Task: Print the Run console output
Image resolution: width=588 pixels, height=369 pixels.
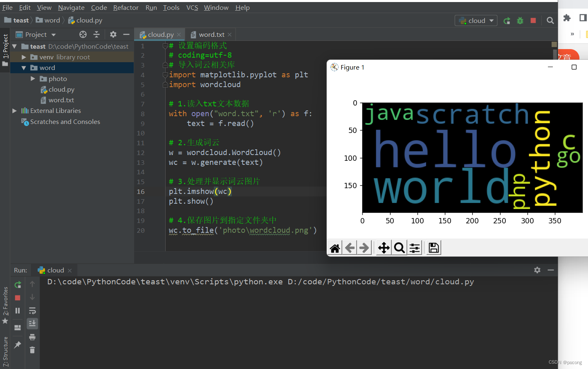Action: [32, 337]
